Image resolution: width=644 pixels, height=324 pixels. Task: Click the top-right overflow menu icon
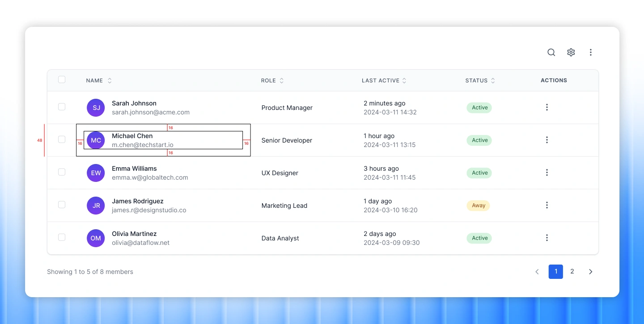click(591, 52)
